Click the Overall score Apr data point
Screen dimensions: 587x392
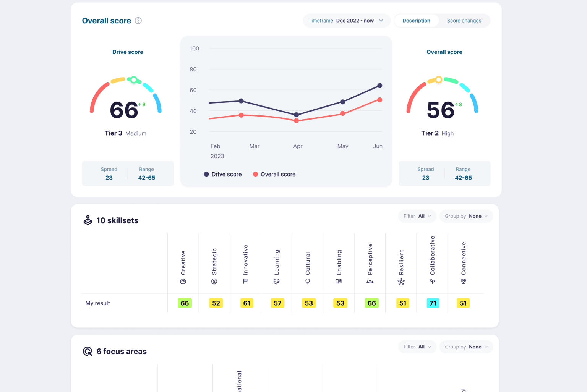297,121
